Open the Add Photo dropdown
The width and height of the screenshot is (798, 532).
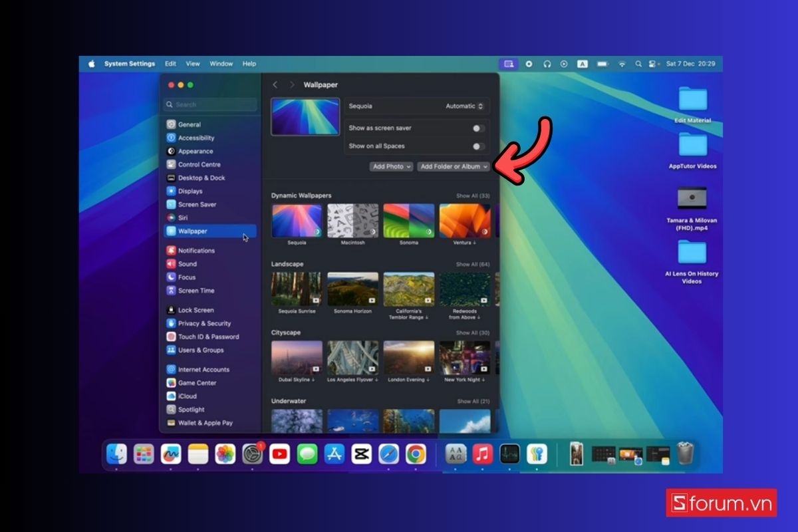[x=392, y=166]
